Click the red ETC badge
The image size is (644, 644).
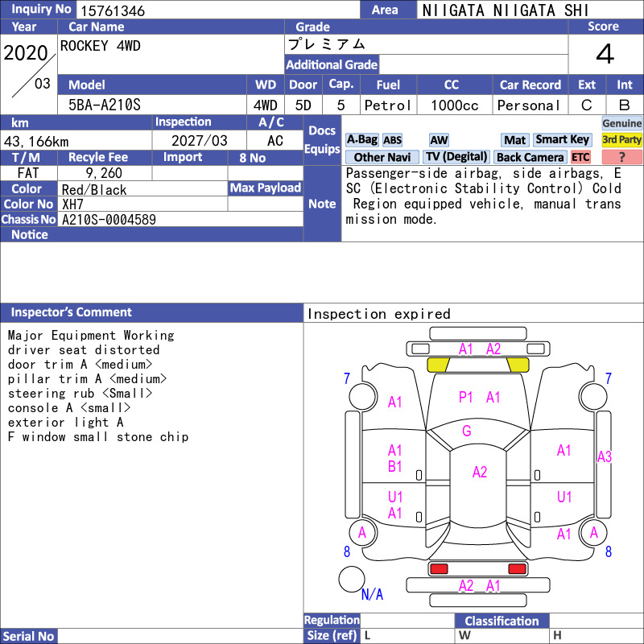click(x=580, y=157)
